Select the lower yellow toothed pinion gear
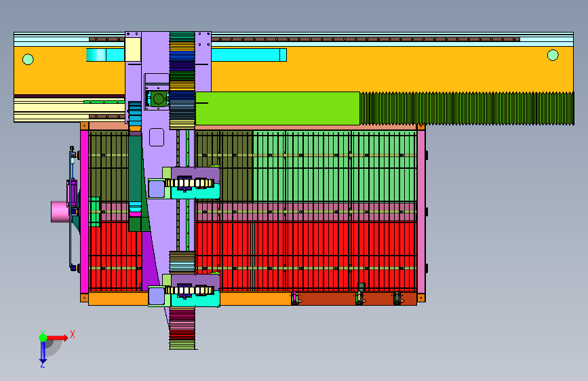Screen dimensions: 588x381 (x=189, y=290)
